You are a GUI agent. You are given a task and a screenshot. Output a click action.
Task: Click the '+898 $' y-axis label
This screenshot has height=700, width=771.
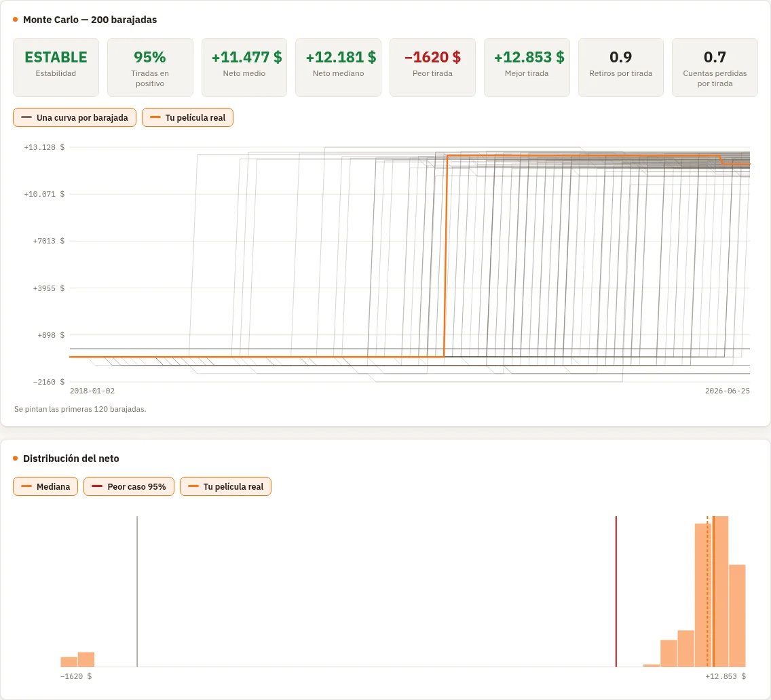(51, 335)
